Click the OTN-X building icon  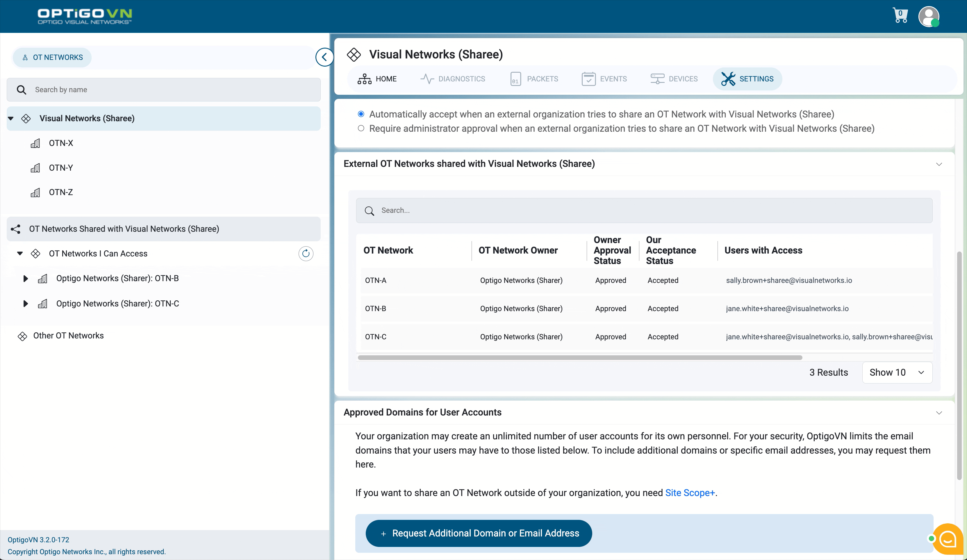click(x=35, y=143)
